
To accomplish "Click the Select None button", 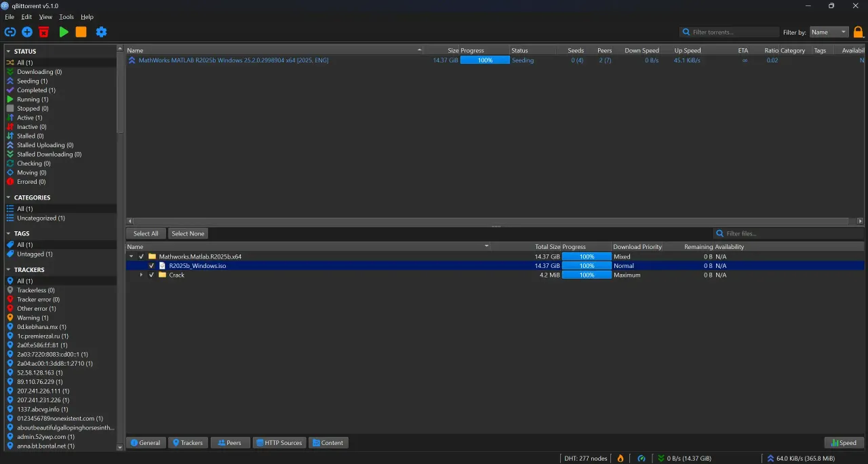I will 188,233.
